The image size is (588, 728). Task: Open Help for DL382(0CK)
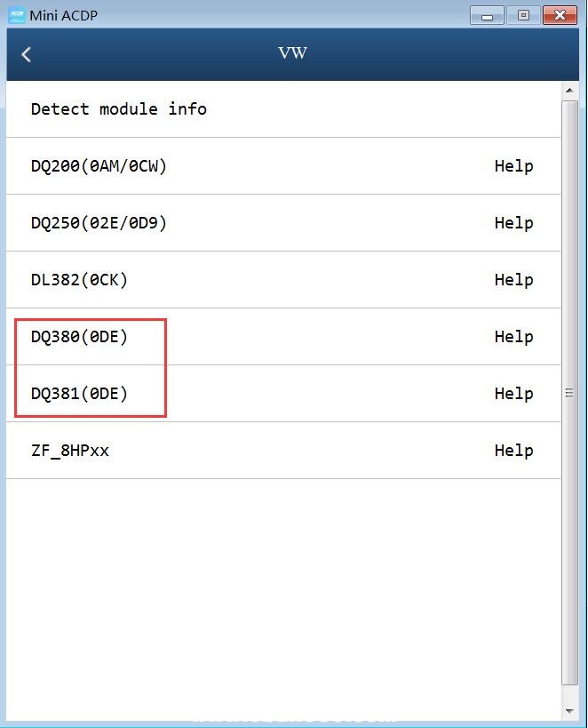point(513,279)
